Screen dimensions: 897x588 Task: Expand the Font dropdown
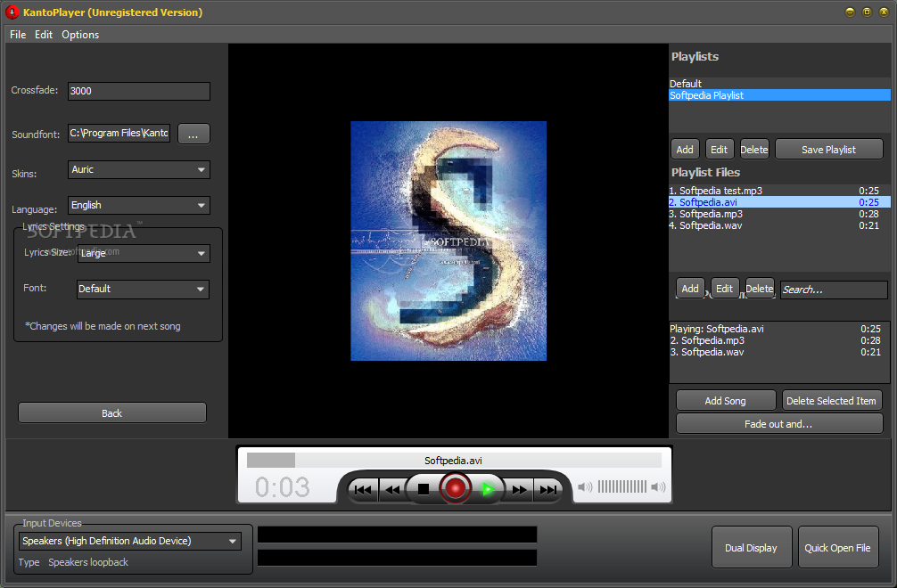143,290
